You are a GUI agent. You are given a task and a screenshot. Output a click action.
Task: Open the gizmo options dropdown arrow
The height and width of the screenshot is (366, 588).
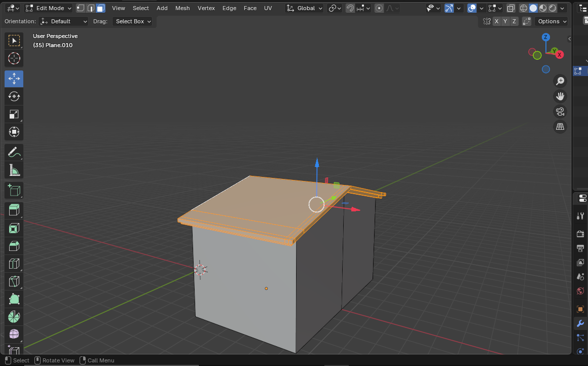tap(459, 8)
